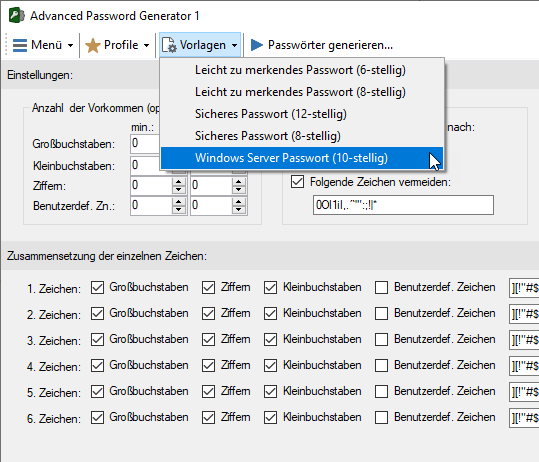539x462 pixels.
Task: Enable Benutzerdef. Zeichen for 5. Zeichen
Action: point(382,391)
